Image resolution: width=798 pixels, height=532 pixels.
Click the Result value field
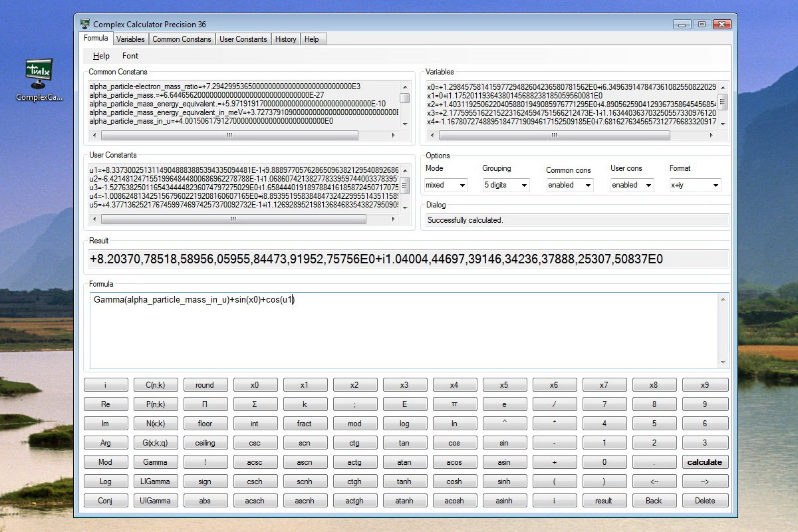[409, 259]
